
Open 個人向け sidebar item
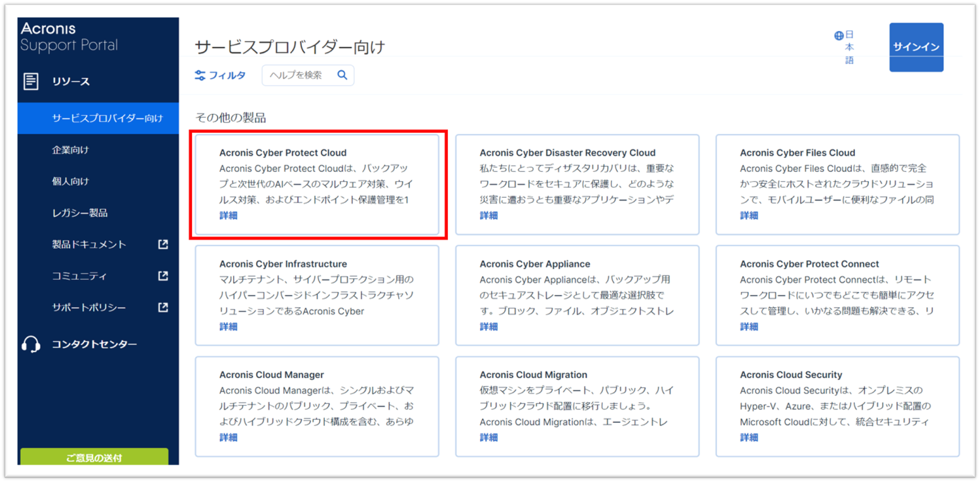(70, 181)
